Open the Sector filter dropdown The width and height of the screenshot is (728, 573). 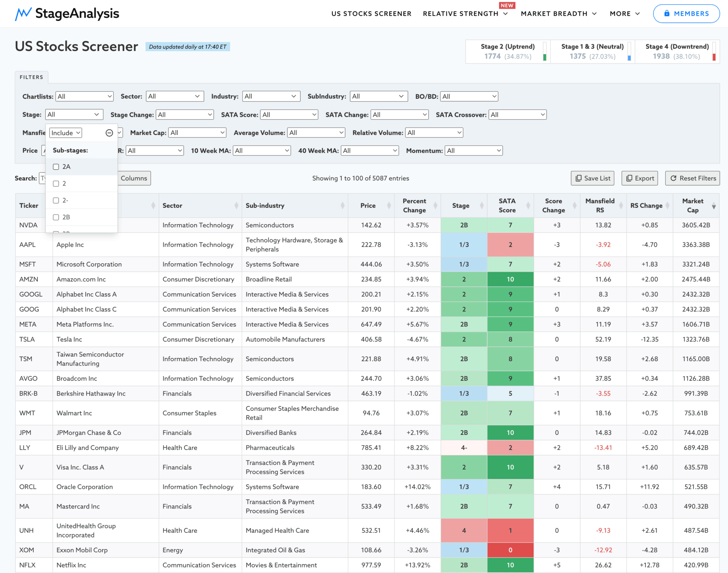175,96
